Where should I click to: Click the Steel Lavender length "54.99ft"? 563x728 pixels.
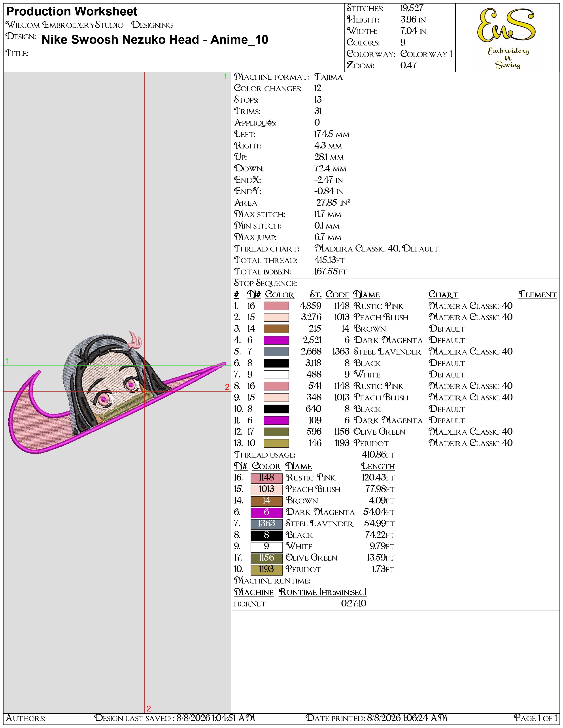point(379,524)
